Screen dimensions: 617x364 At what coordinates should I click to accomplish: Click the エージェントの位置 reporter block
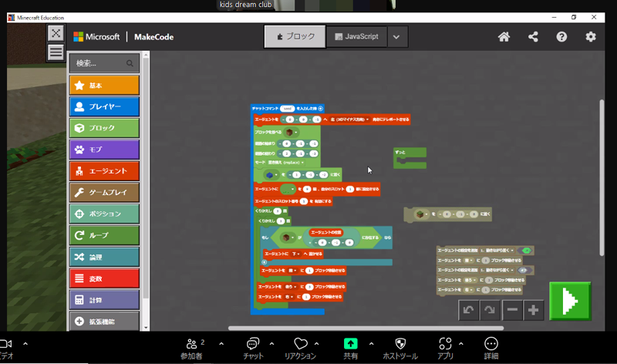click(x=326, y=233)
